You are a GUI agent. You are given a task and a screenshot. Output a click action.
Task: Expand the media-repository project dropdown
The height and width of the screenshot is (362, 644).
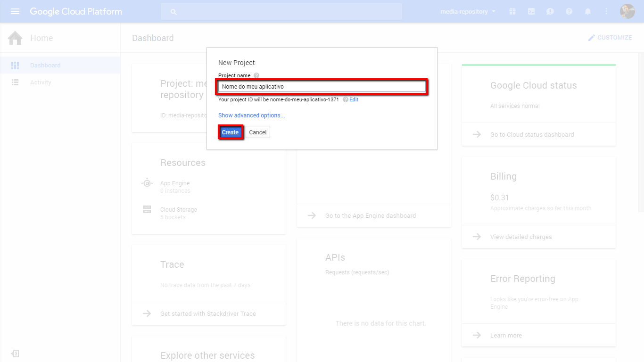click(x=468, y=11)
